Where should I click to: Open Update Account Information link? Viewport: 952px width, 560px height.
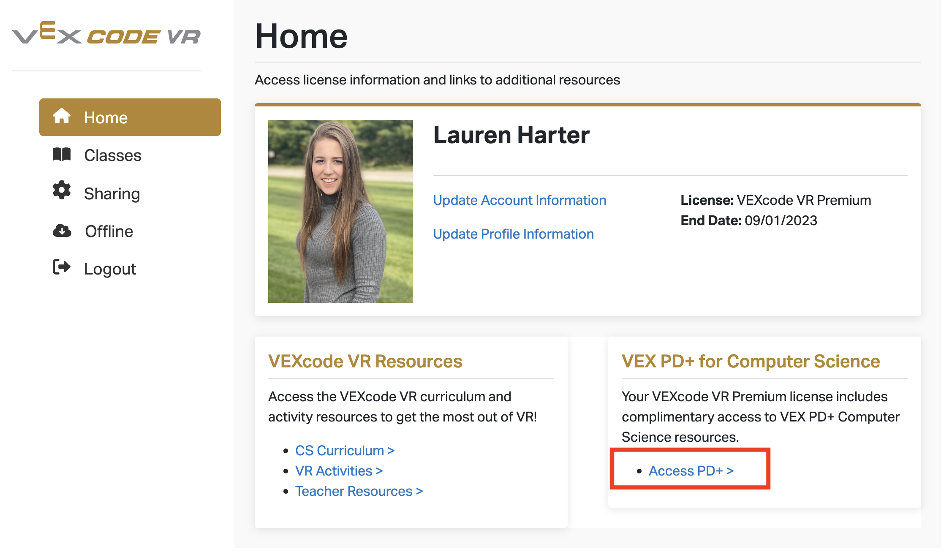tap(520, 200)
